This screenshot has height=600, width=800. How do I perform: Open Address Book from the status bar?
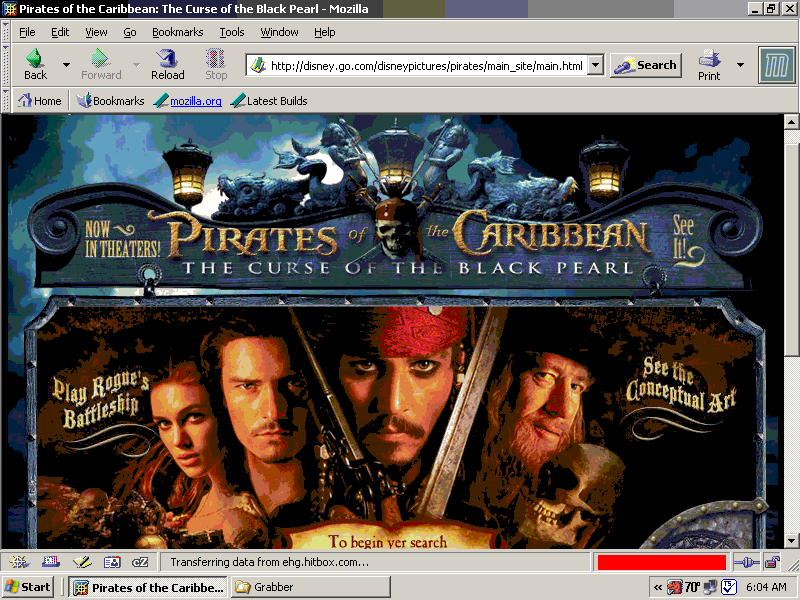[x=112, y=562]
